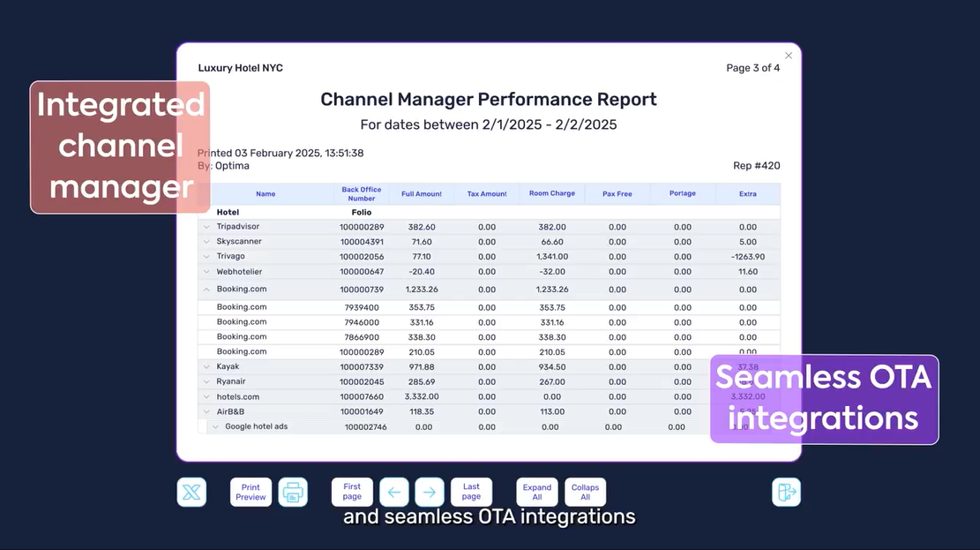Image resolution: width=980 pixels, height=550 pixels.
Task: Click Tax Amount column header
Action: (x=487, y=194)
